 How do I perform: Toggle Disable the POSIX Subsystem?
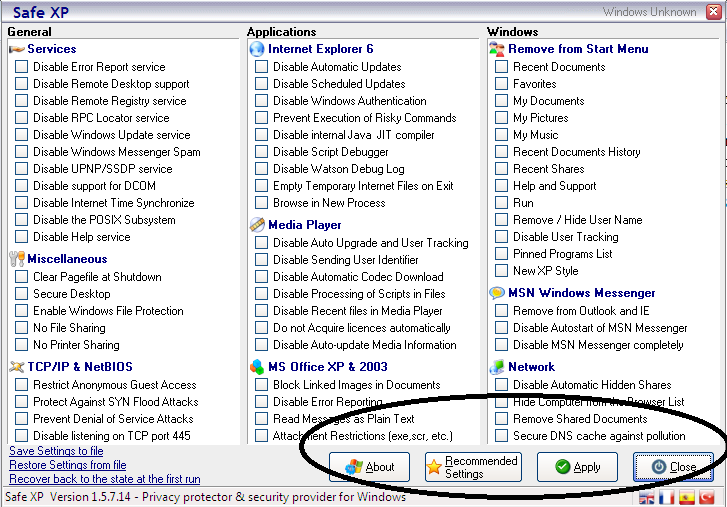(x=21, y=220)
